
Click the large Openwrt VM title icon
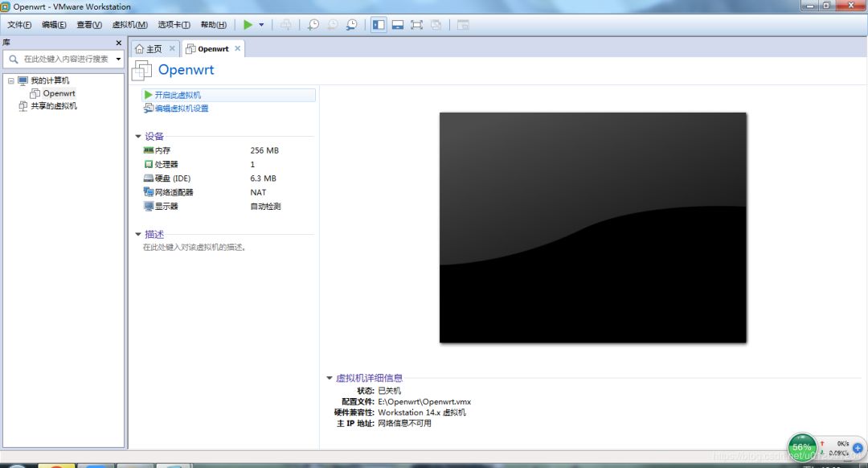tap(141, 70)
